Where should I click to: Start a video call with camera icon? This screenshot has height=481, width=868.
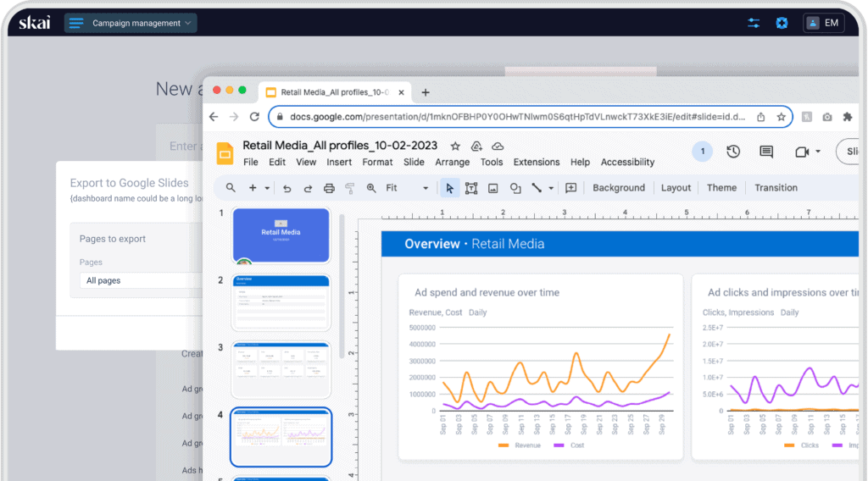pyautogui.click(x=802, y=152)
